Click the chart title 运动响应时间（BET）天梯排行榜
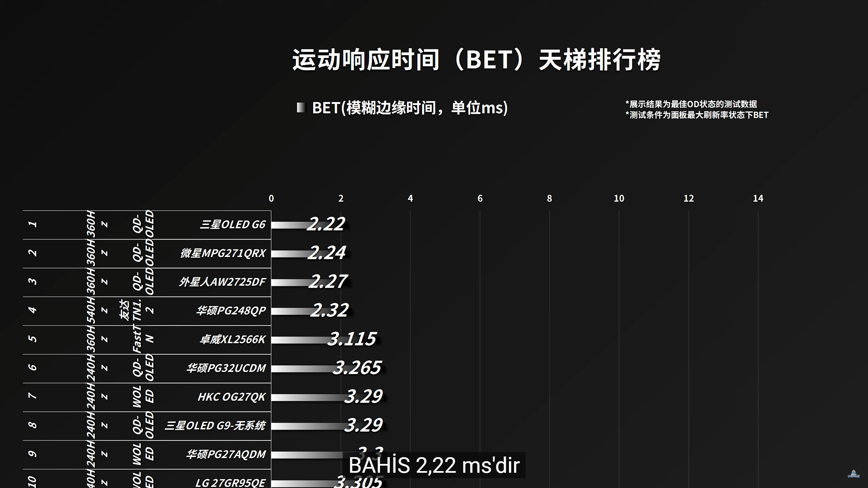This screenshot has width=868, height=488. coord(476,60)
